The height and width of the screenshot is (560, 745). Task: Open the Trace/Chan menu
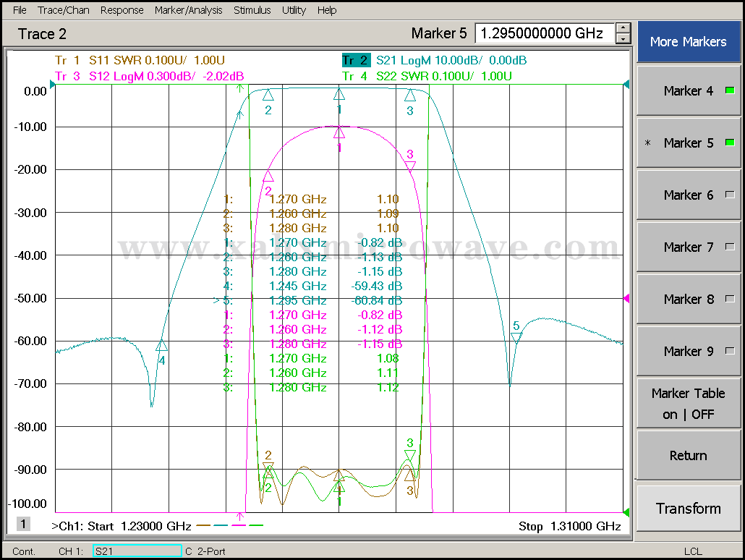pos(63,10)
